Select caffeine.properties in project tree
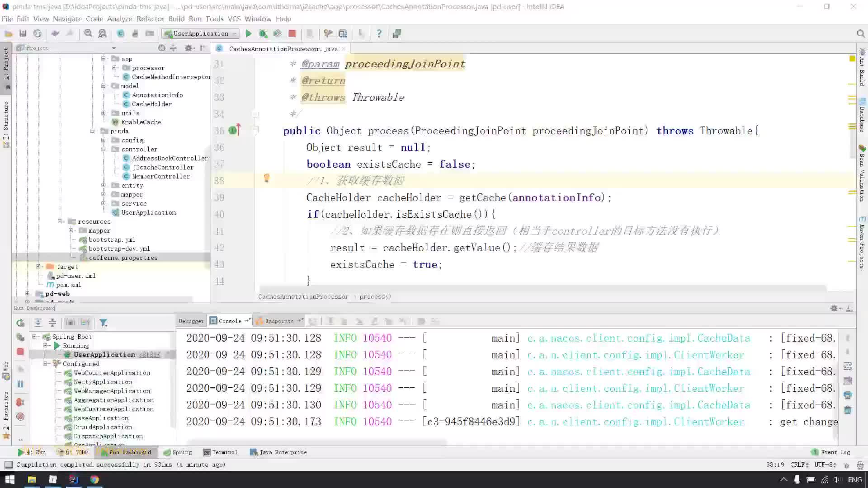This screenshot has width=868, height=488. coord(123,258)
